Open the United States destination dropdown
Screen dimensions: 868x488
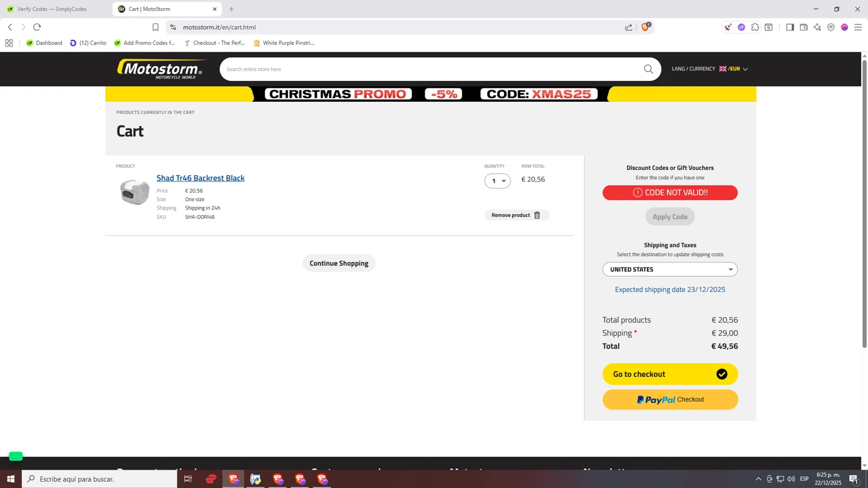670,269
